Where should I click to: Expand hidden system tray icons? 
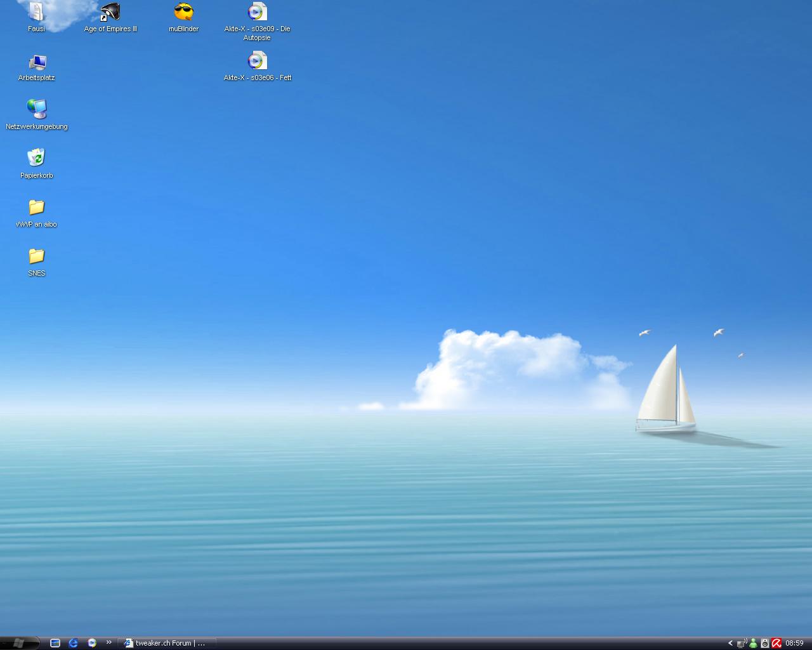click(x=730, y=643)
